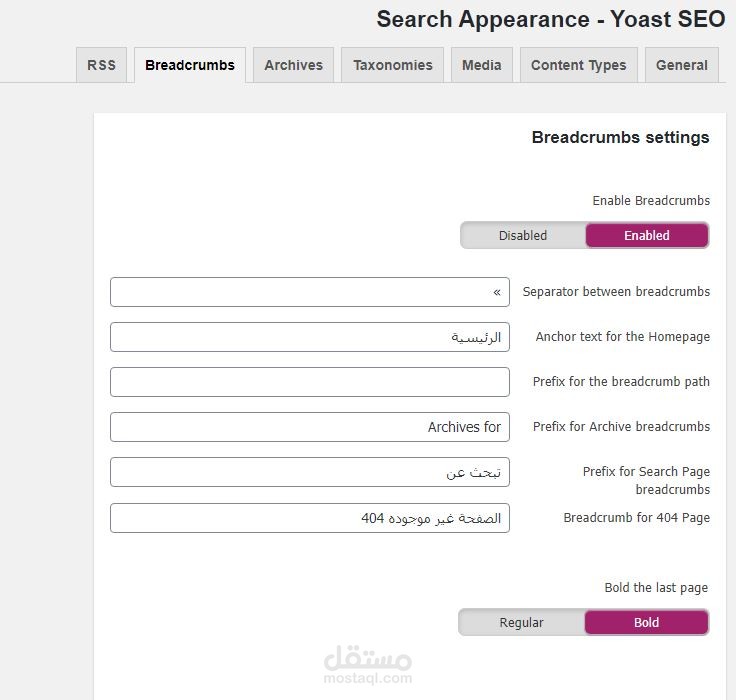
Task: Open the RSS tab
Action: (x=101, y=65)
